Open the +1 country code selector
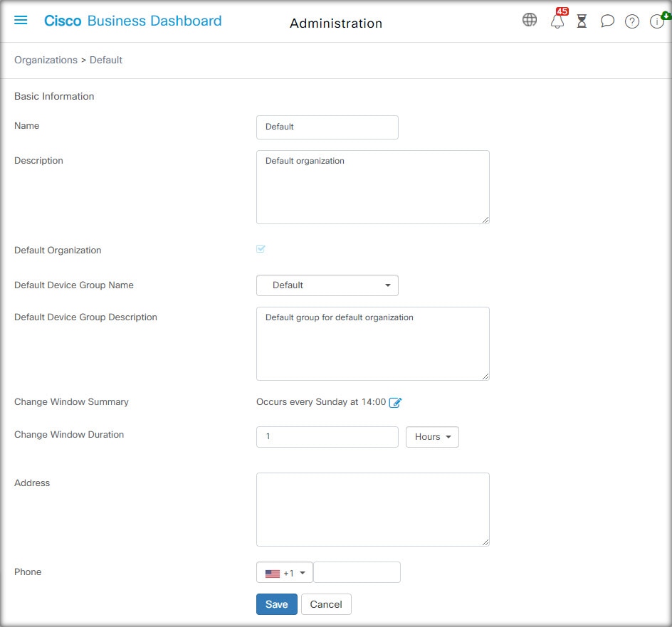Viewport: 672px width, 627px height. [x=285, y=573]
